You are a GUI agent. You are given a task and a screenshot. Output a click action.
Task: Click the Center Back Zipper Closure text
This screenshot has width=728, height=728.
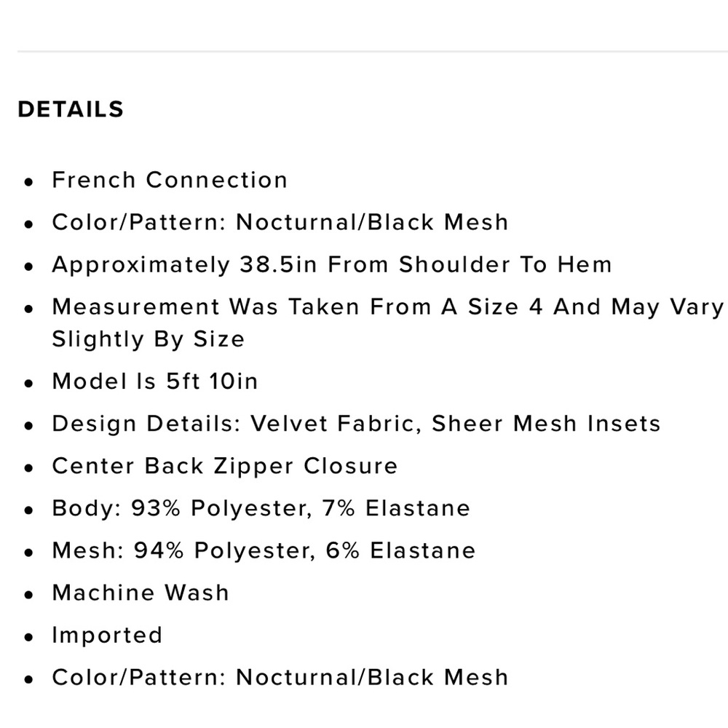click(224, 466)
